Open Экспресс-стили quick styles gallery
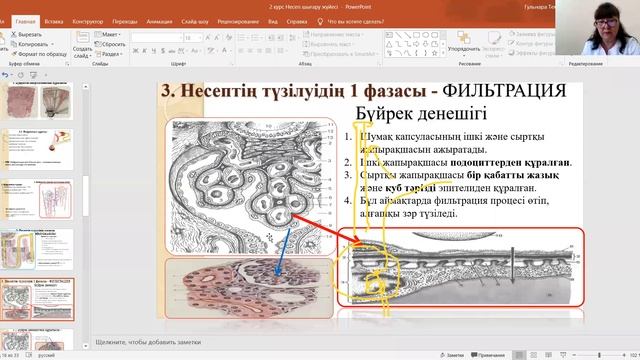 pos(494,44)
